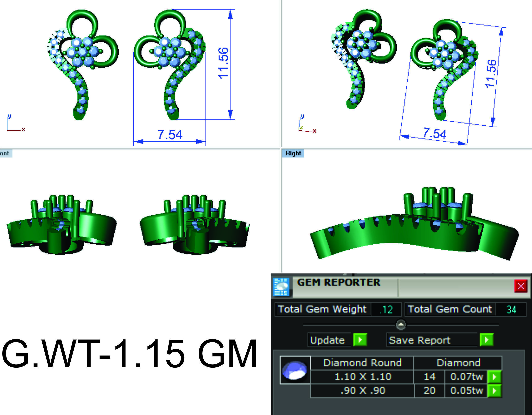Click the Save Report button

[432, 340]
